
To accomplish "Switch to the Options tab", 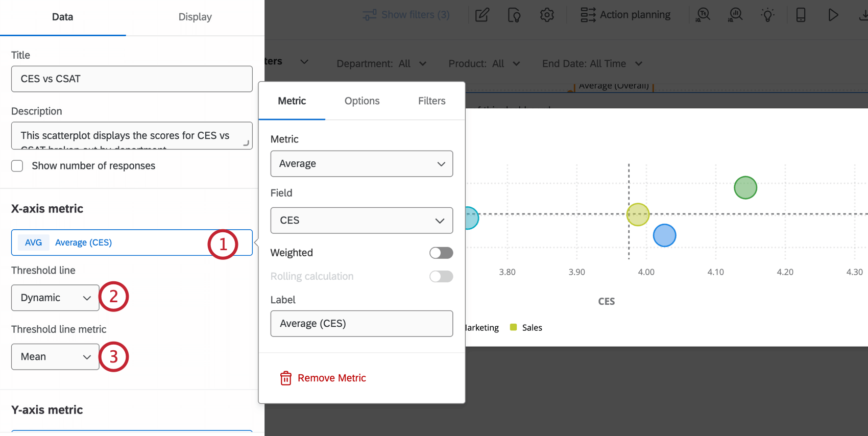I will click(362, 101).
